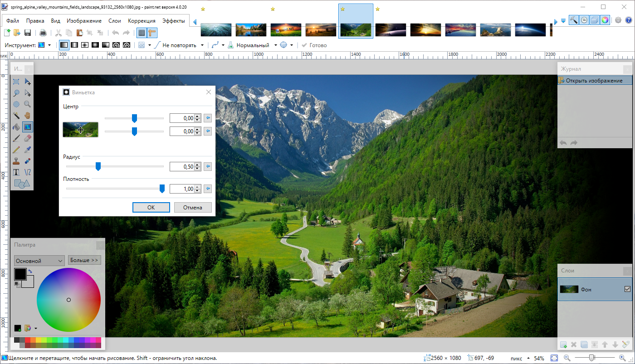Click Отмена in the Виньетка dialog
Image resolution: width=635 pixels, height=364 pixels.
pos(193,207)
